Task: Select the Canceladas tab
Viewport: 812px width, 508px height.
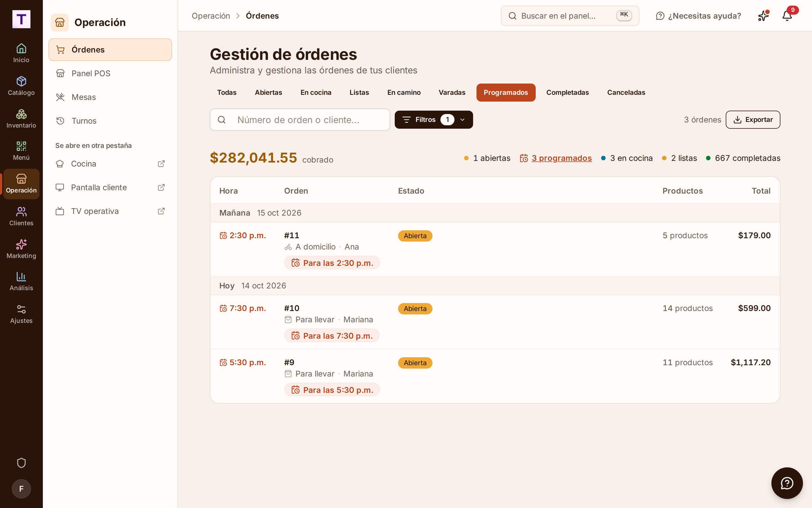Action: tap(626, 92)
